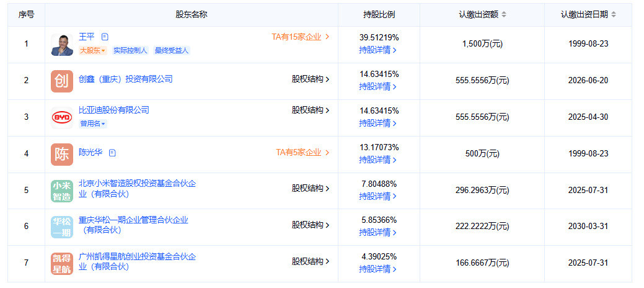Expand the 曾用名 dropdown under 比亚迪
Viewport: 644px width, 288px height.
[93, 124]
